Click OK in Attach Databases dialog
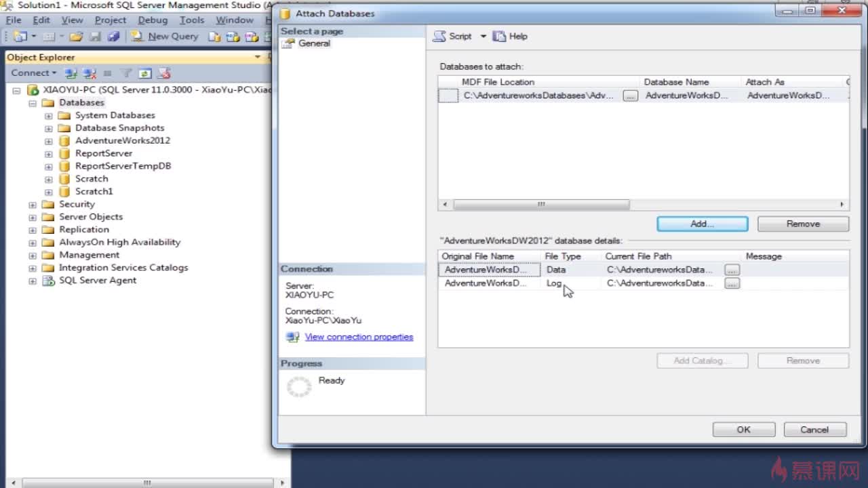Screen dimensions: 868x488 (x=744, y=430)
